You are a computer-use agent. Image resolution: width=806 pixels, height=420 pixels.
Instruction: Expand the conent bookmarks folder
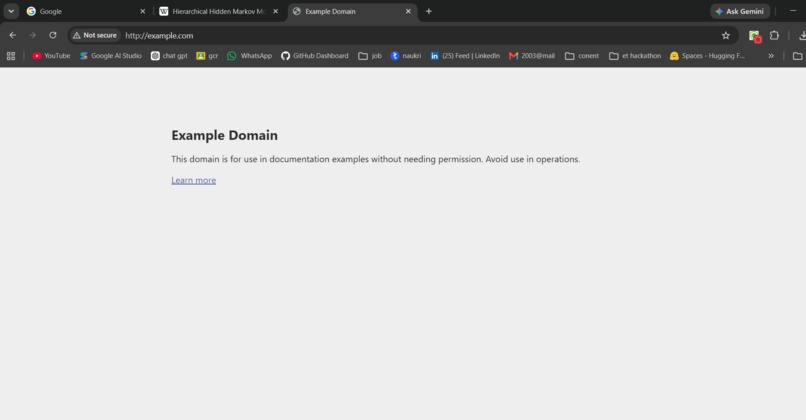click(582, 56)
